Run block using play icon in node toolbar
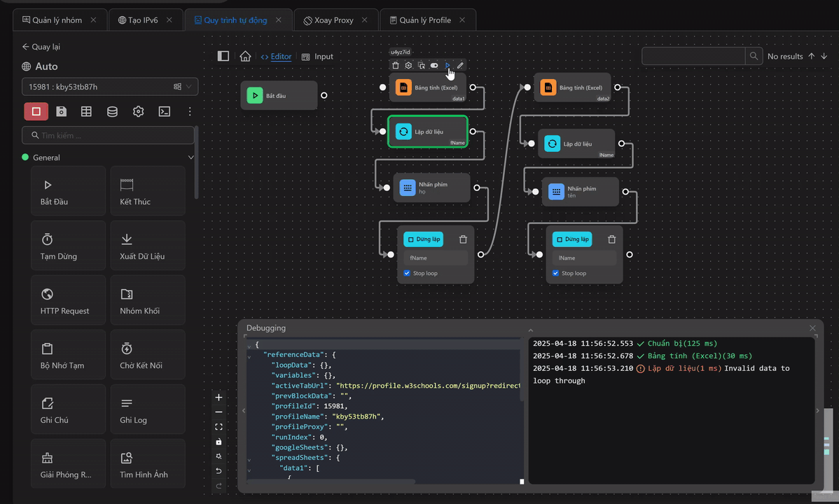The image size is (839, 504). [x=448, y=66]
